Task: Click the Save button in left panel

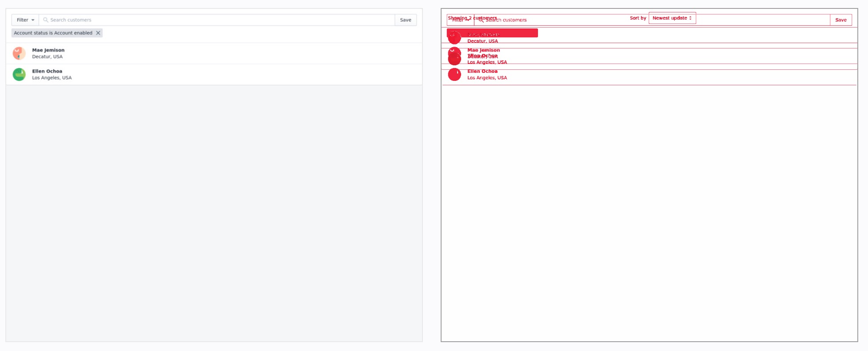Action: (406, 20)
